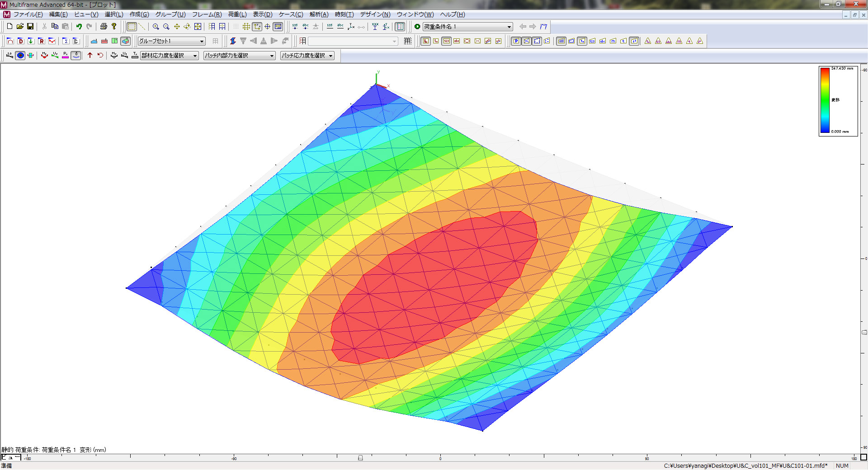Click the deformation color legend bar
The height and width of the screenshot is (470, 868).
point(825,100)
